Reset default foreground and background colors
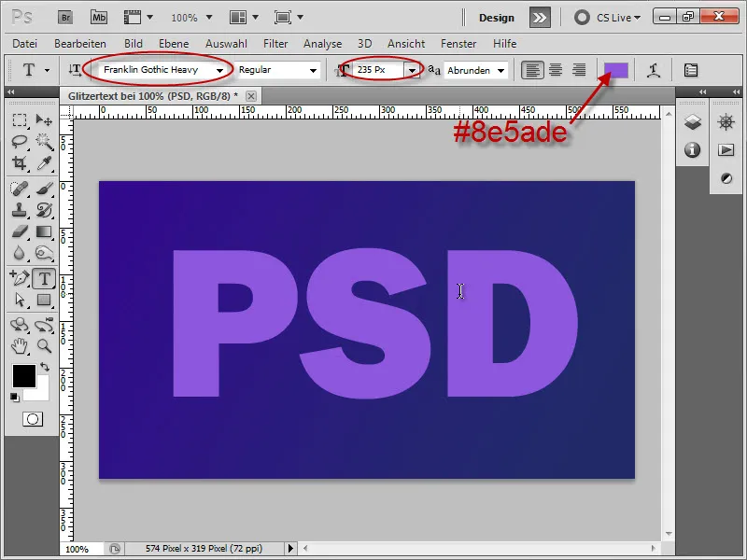 (15, 397)
